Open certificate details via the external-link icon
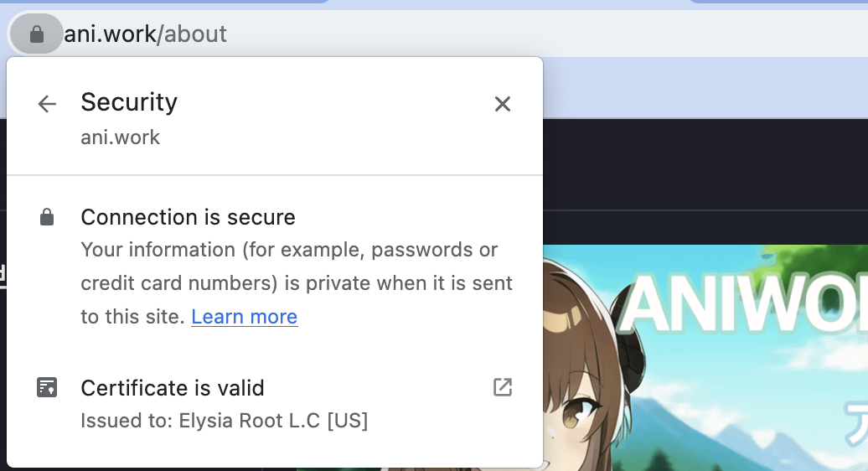This screenshot has height=471, width=868. (502, 387)
